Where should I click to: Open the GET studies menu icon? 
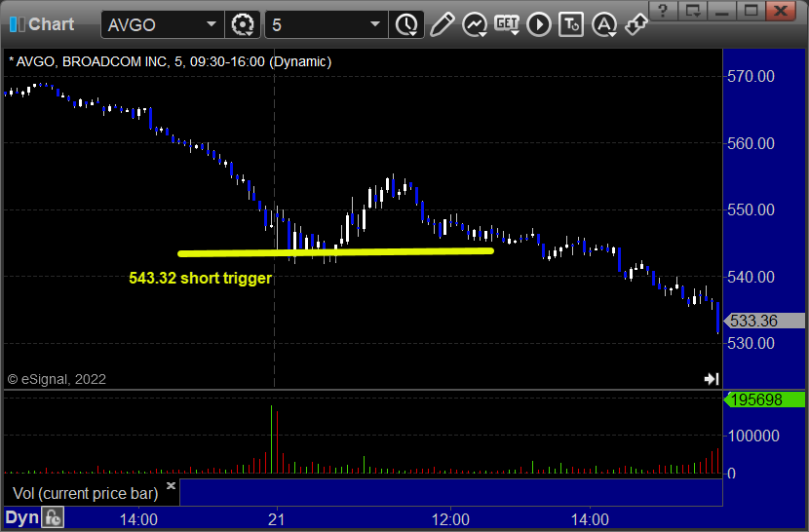pyautogui.click(x=507, y=24)
